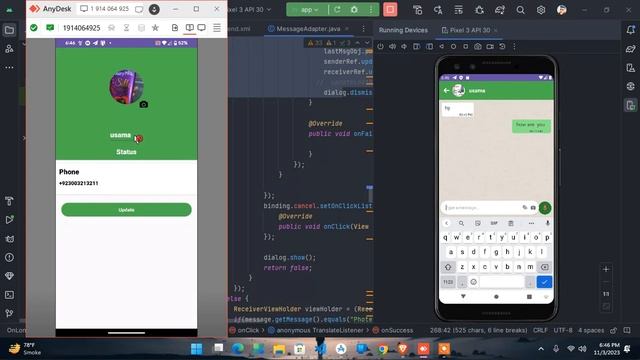Open the Run tool window icon in left sidebar
Screen dimensions: 640x360
pos(9,220)
